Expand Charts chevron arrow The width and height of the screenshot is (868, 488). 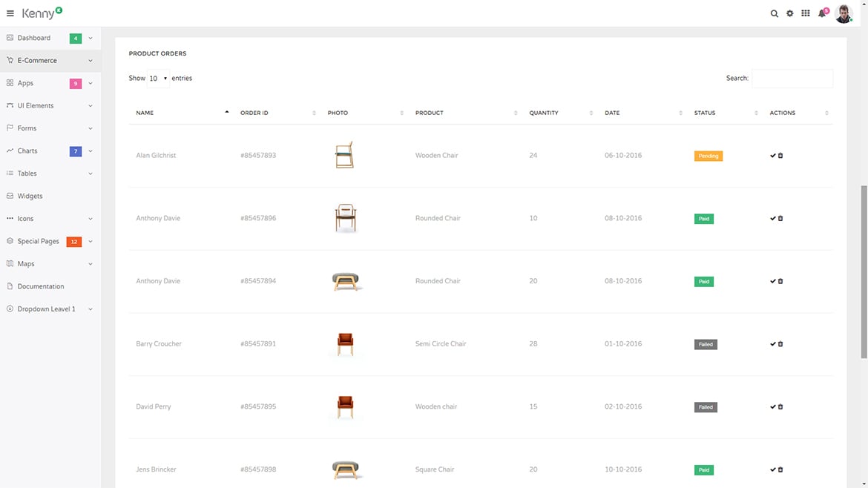[x=91, y=151]
